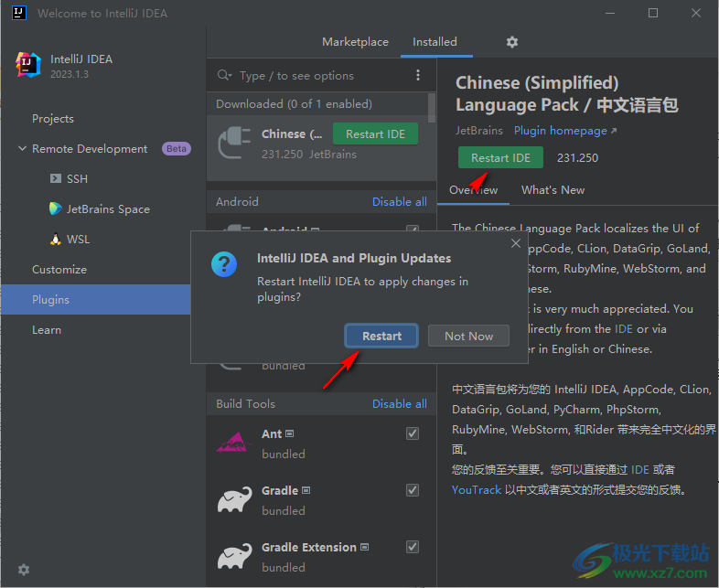Viewport: 719px width, 588px height.
Task: Select the Installed tab
Action: [x=435, y=42]
